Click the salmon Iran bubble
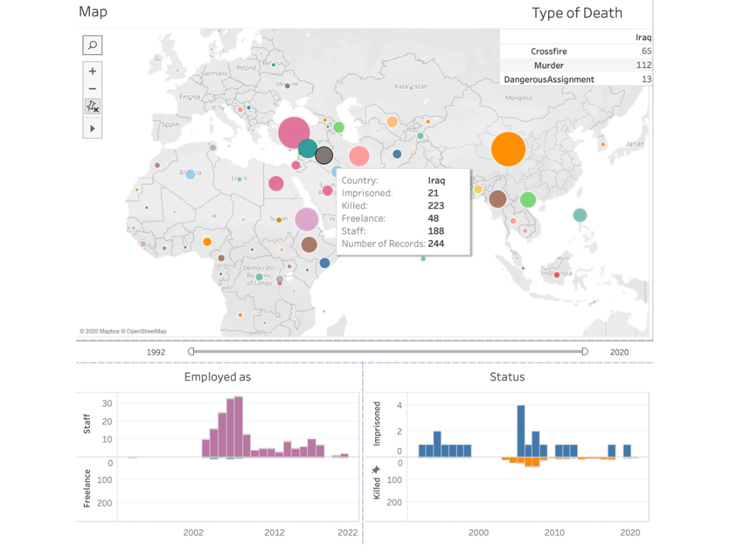 coord(359,156)
